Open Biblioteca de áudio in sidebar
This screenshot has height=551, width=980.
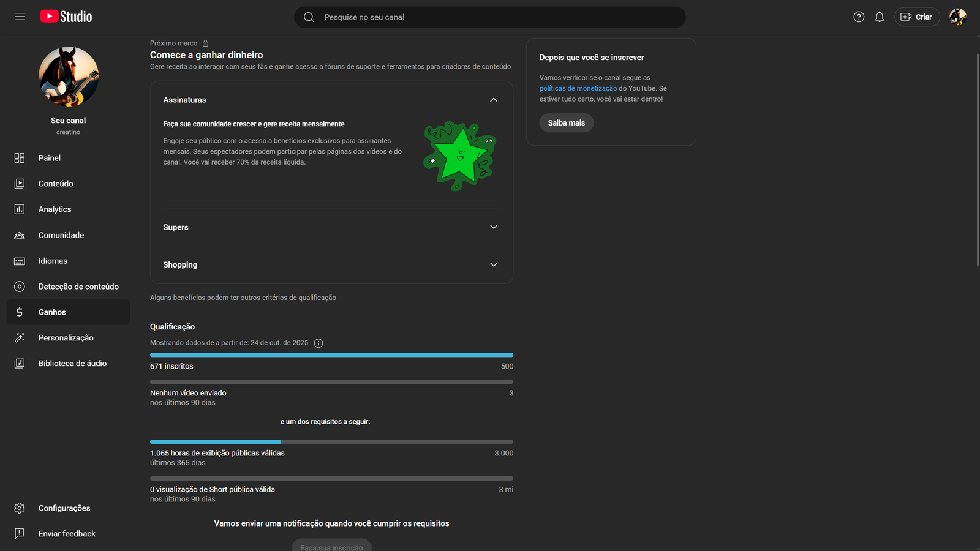[68, 364]
